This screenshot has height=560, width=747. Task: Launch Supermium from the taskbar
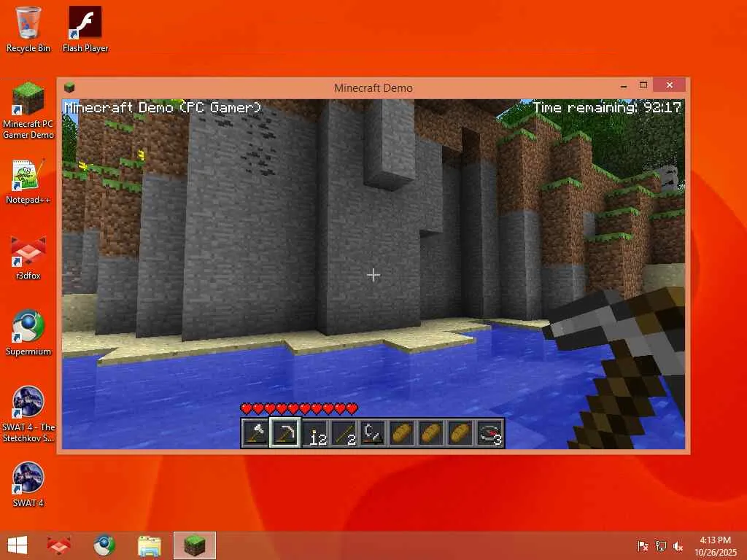[104, 545]
